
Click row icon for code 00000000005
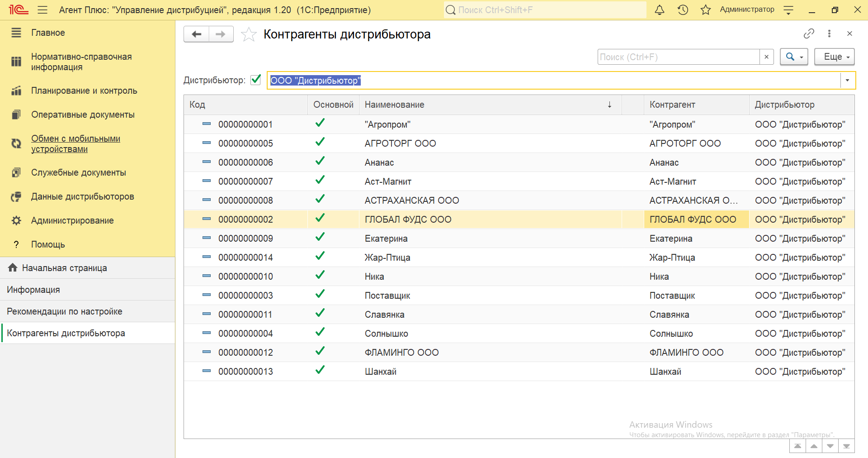207,143
